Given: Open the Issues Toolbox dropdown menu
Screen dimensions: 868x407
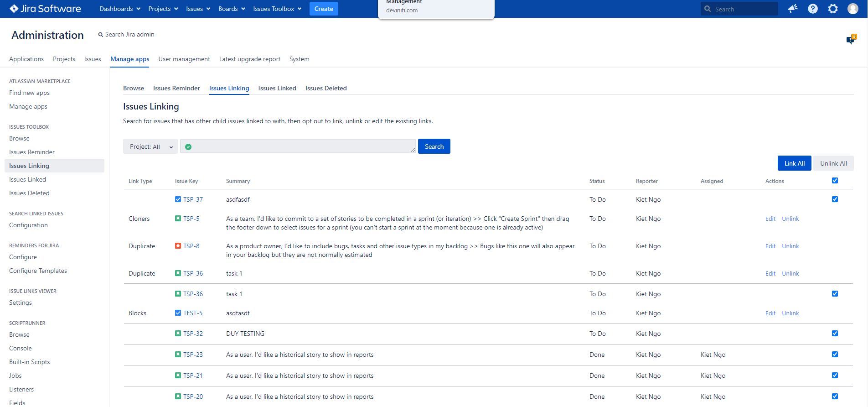Looking at the screenshot, I should (x=277, y=9).
